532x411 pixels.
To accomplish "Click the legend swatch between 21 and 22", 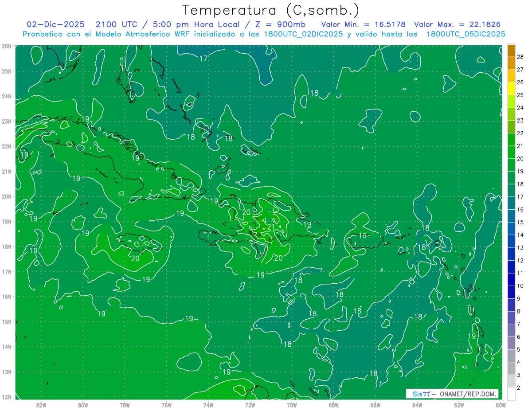I will pos(511,140).
